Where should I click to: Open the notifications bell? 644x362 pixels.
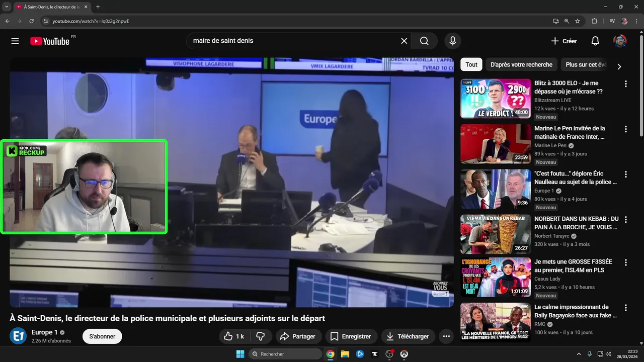tap(595, 41)
